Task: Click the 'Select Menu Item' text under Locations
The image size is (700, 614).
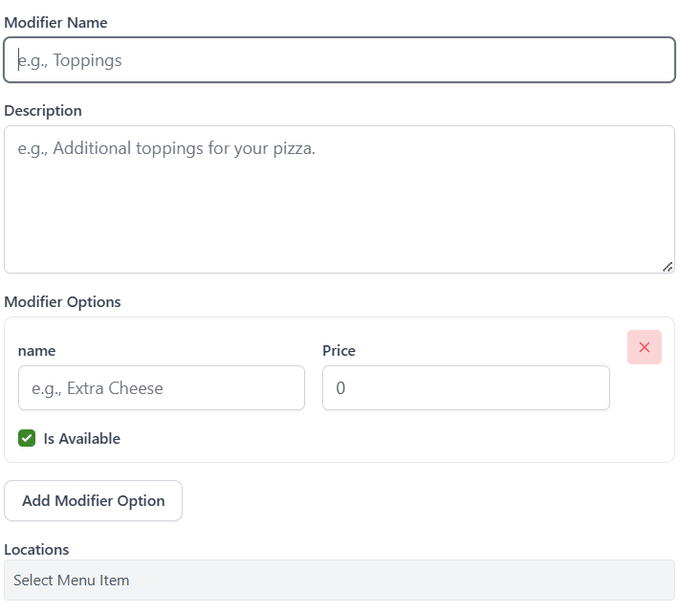Action: (71, 581)
